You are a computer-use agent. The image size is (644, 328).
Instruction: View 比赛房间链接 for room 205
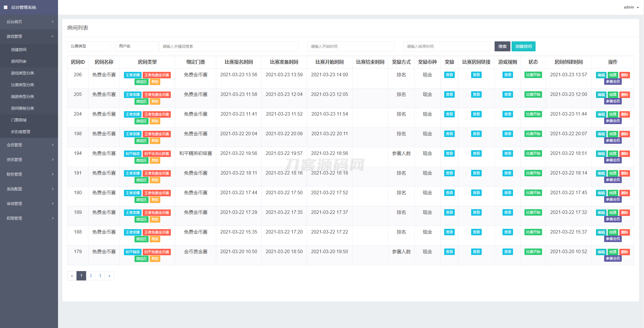pyautogui.click(x=476, y=94)
